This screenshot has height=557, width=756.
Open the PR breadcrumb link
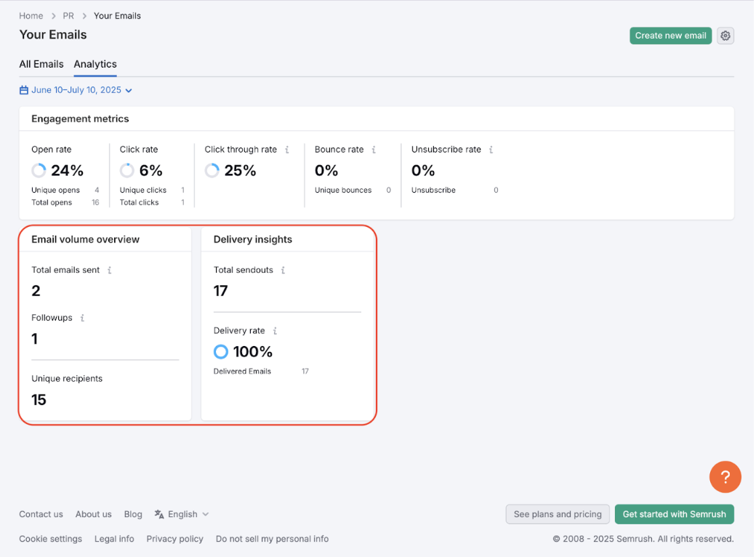tap(68, 16)
